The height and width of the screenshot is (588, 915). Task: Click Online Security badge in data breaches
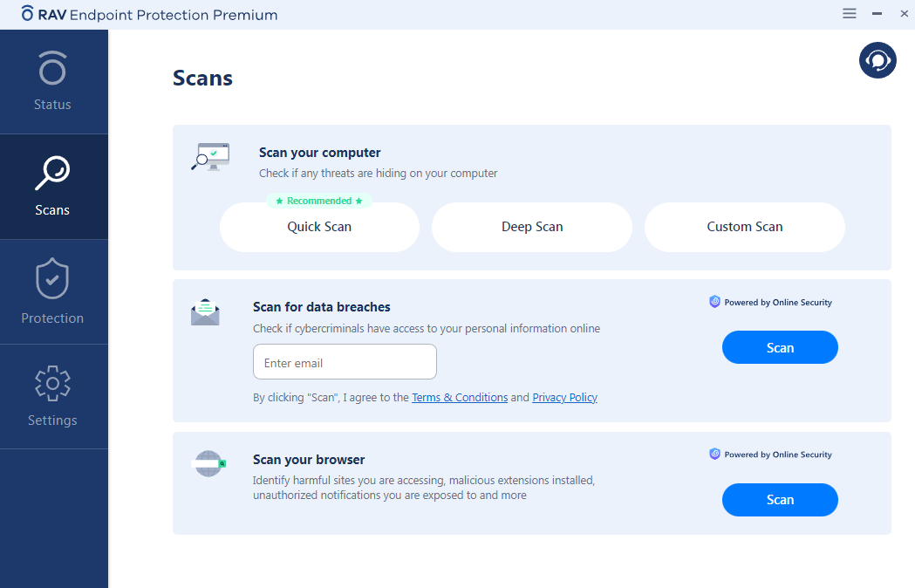771,303
